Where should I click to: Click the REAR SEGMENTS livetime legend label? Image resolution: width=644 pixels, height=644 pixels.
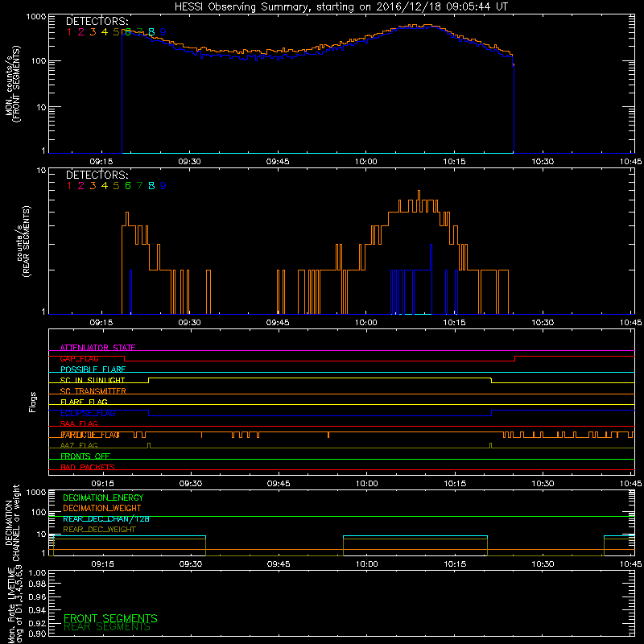coord(107,627)
